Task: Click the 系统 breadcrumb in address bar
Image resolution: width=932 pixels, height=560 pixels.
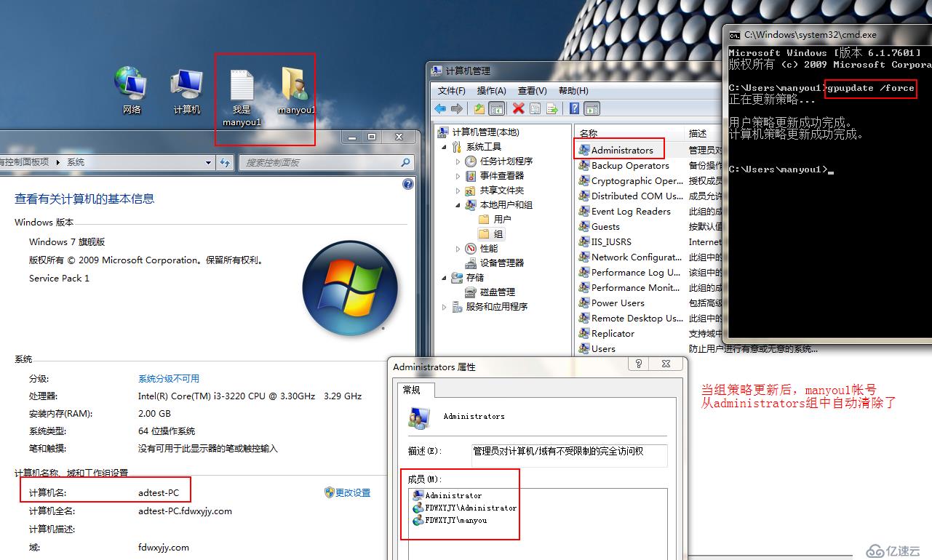Action: coord(76,162)
